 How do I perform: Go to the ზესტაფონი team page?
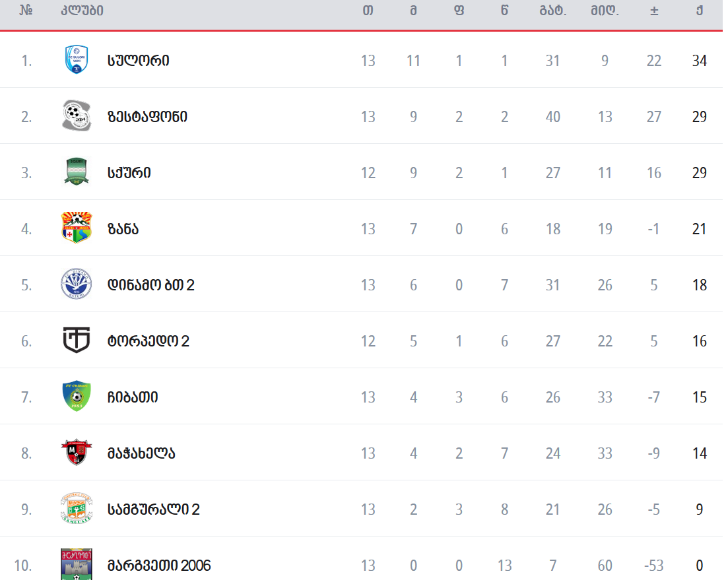[x=147, y=117]
